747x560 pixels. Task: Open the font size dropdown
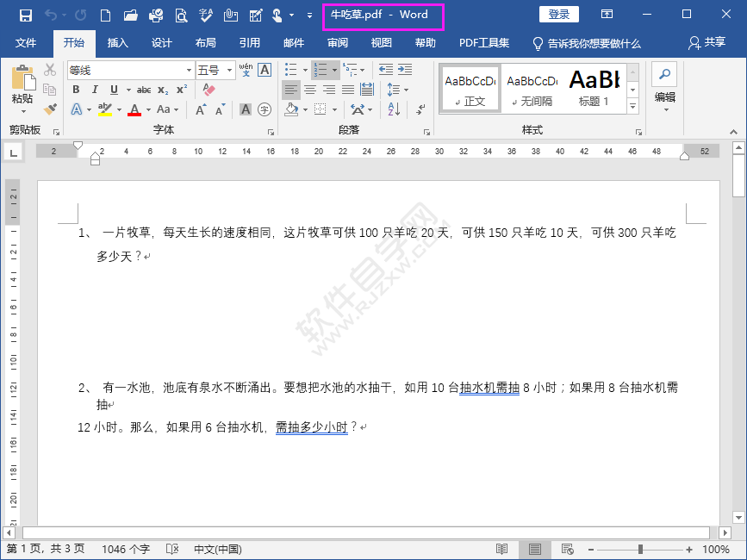[229, 70]
